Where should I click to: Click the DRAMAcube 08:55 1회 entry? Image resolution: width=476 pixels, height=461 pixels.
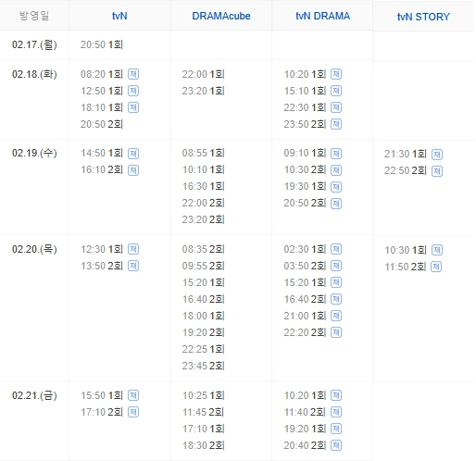pyautogui.click(x=203, y=153)
